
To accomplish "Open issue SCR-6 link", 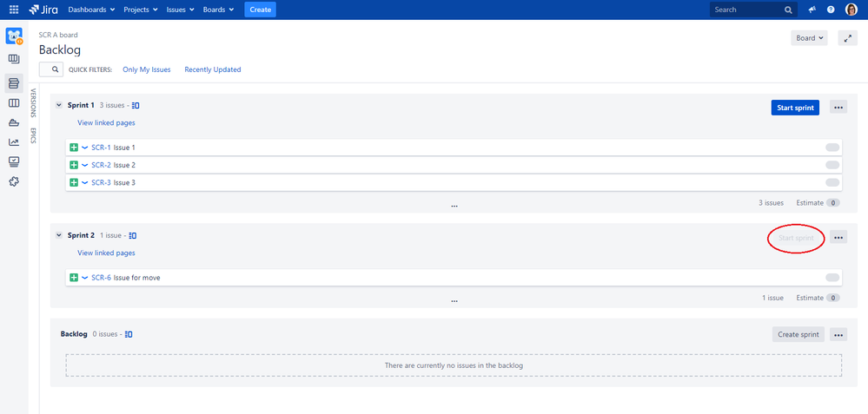I will click(x=102, y=278).
